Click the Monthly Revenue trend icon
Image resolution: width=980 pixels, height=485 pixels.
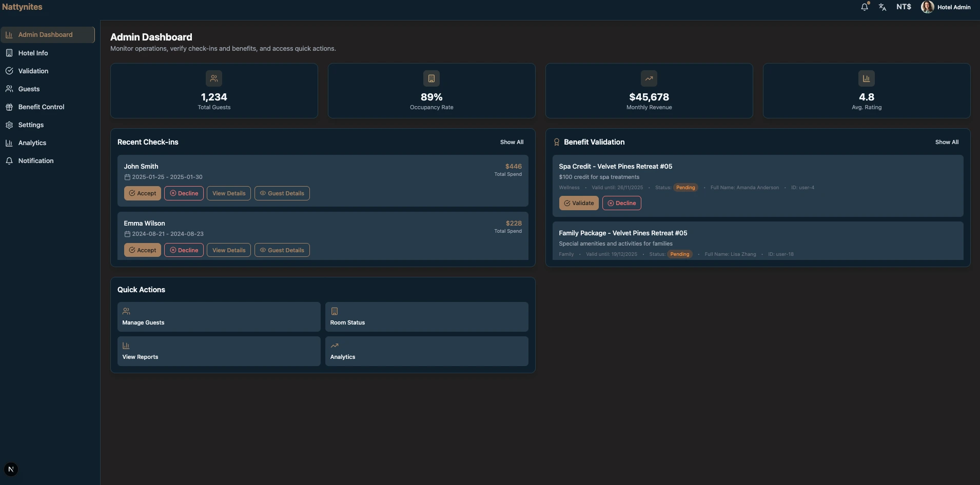pos(649,78)
